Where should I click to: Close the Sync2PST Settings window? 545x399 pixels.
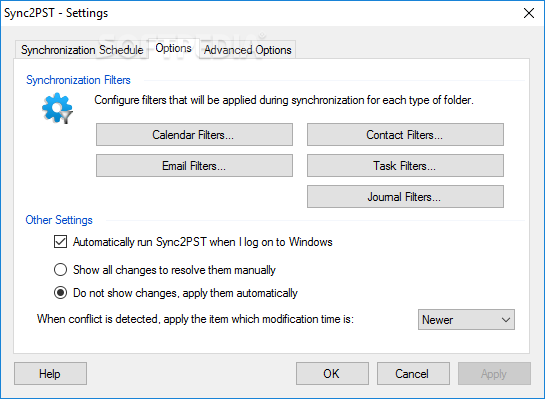[x=529, y=13]
